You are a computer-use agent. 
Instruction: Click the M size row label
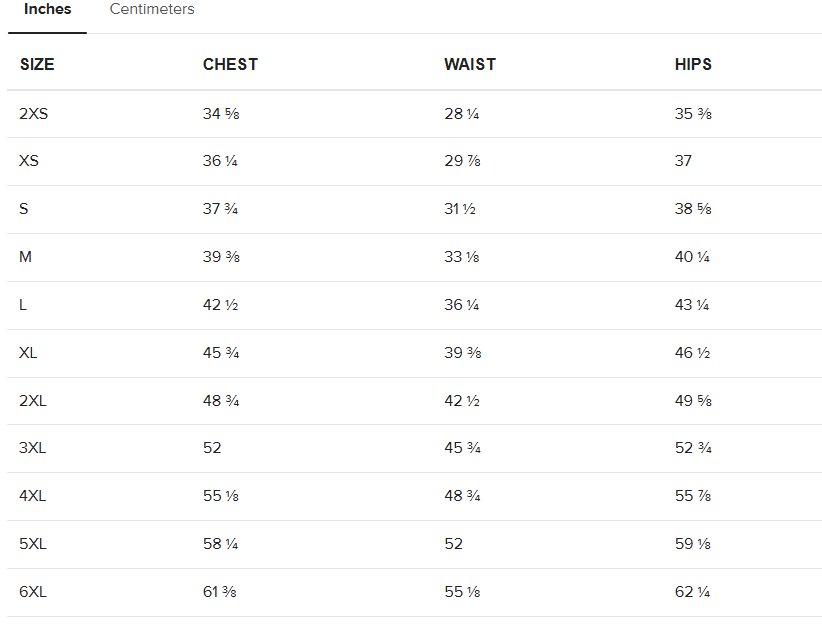(25, 257)
